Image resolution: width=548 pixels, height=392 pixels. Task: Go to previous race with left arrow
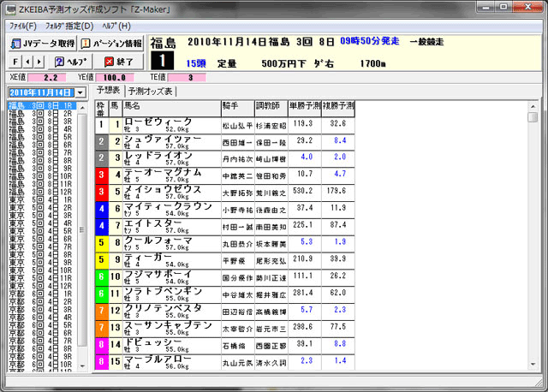[x=27, y=62]
